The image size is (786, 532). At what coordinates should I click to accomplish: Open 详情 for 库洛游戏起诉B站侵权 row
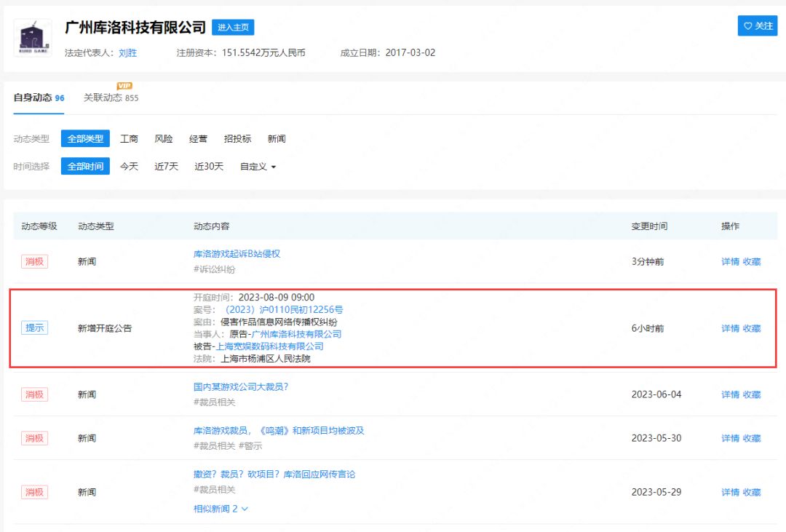pyautogui.click(x=730, y=261)
